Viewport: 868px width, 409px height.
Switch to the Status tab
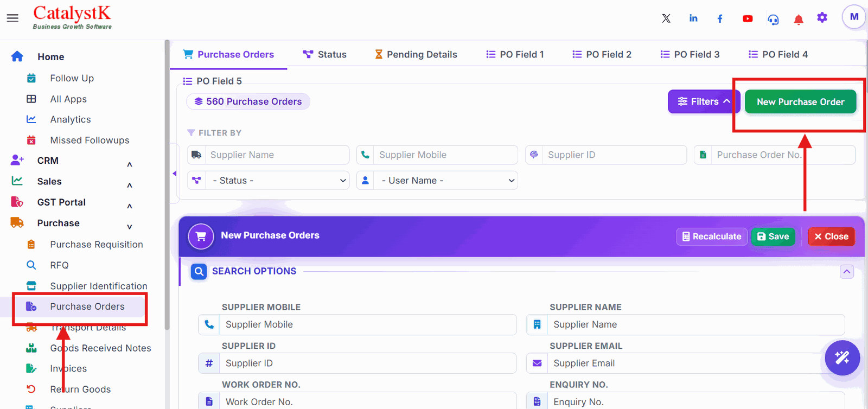click(324, 54)
